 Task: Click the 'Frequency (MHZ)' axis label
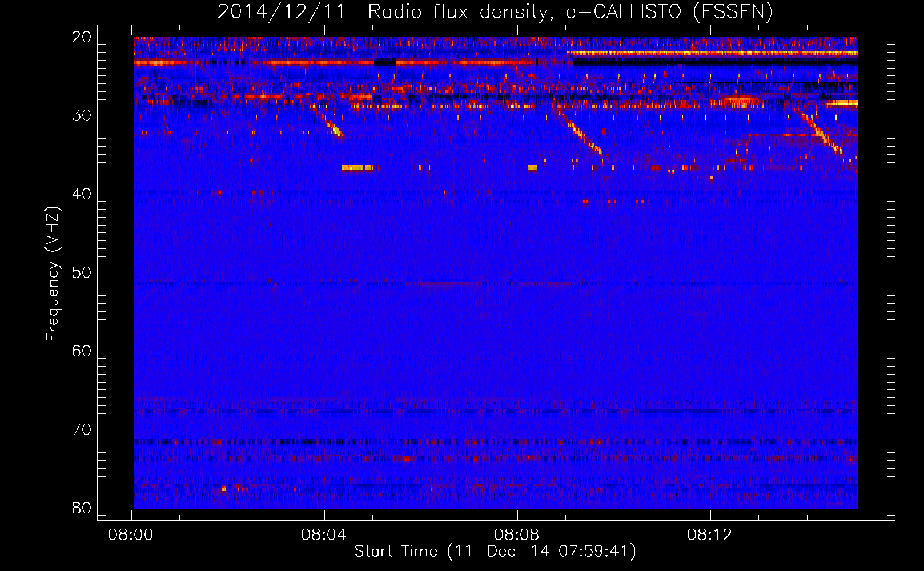(53, 274)
